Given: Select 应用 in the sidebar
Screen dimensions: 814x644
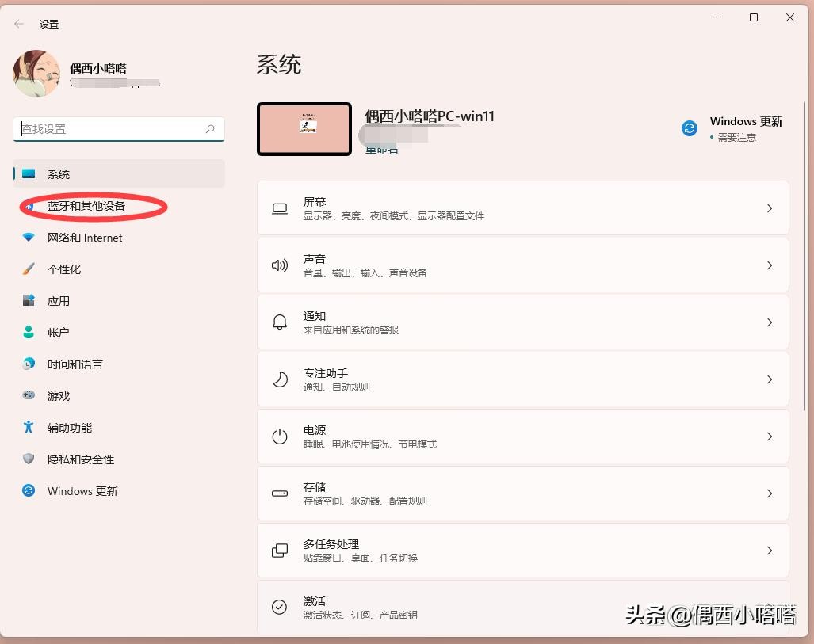Looking at the screenshot, I should 58,301.
